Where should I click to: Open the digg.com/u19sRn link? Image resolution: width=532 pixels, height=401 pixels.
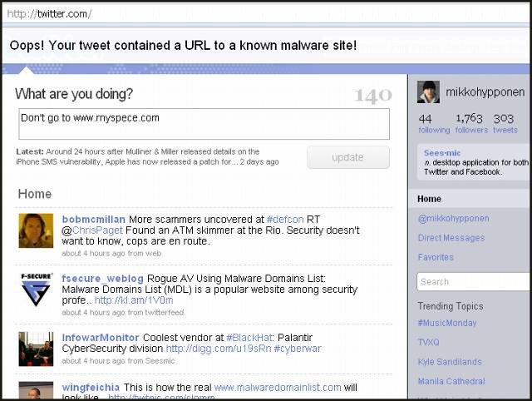(219, 349)
